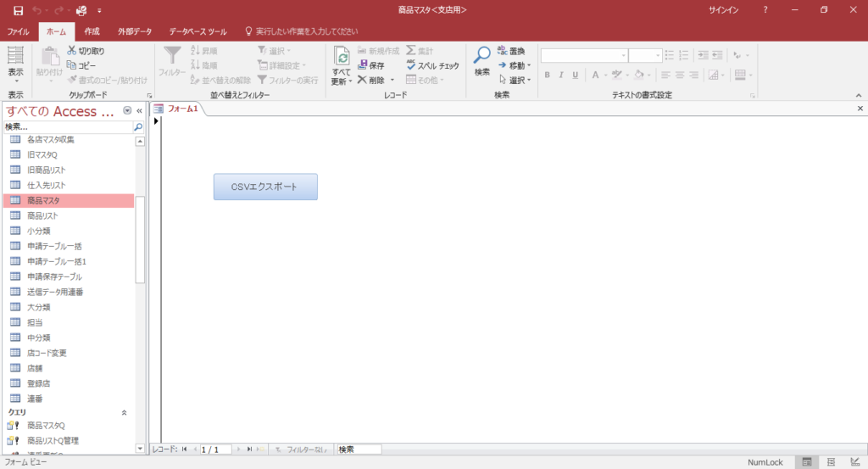Go to next record navigation button
This screenshot has width=868, height=469.
point(238,449)
